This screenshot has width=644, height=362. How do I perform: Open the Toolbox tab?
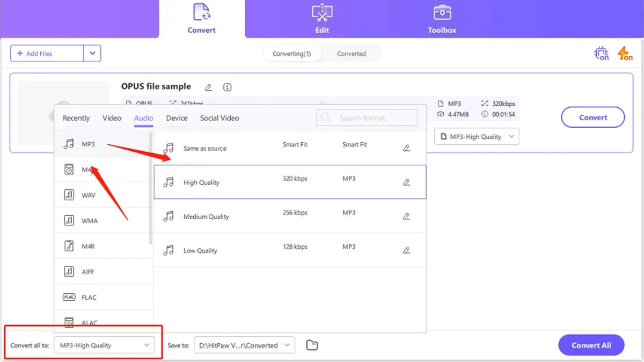pyautogui.click(x=442, y=19)
